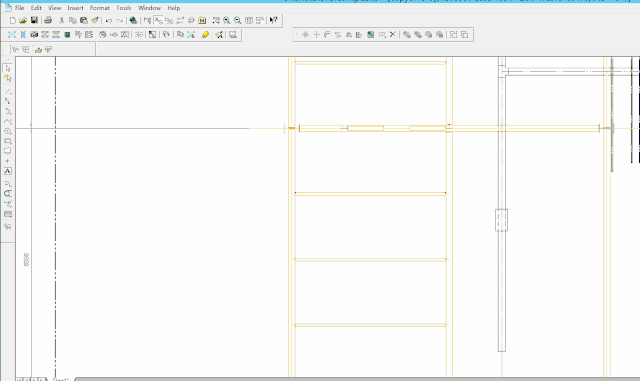Open the View menu
The image size is (640, 381).
click(54, 8)
